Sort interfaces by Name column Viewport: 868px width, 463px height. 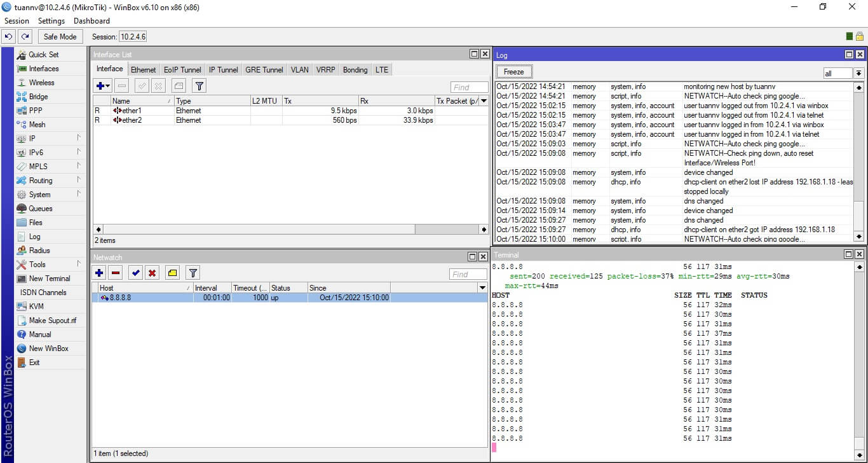[142, 101]
